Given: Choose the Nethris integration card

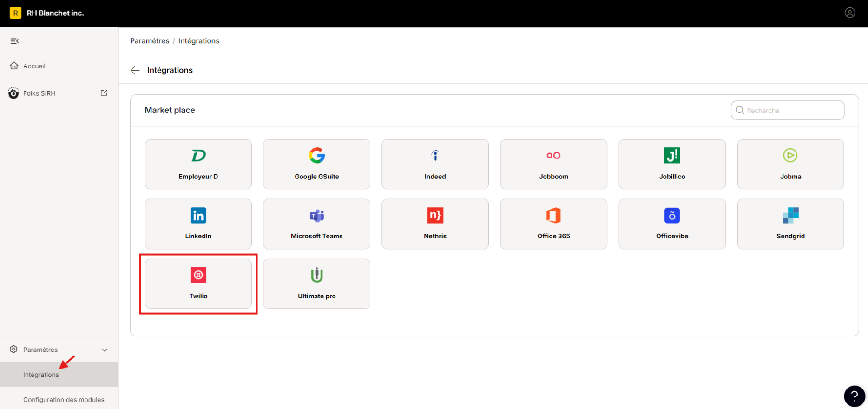Looking at the screenshot, I should 435,224.
